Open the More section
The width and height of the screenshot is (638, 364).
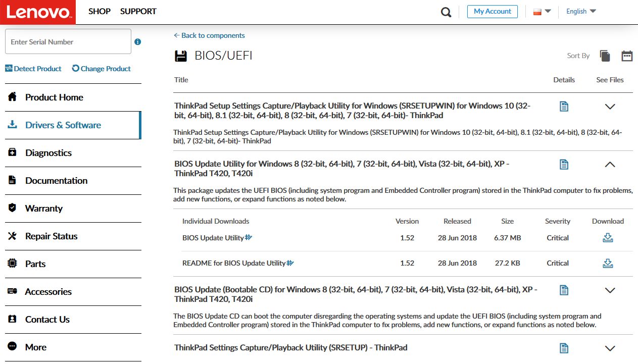click(73, 347)
